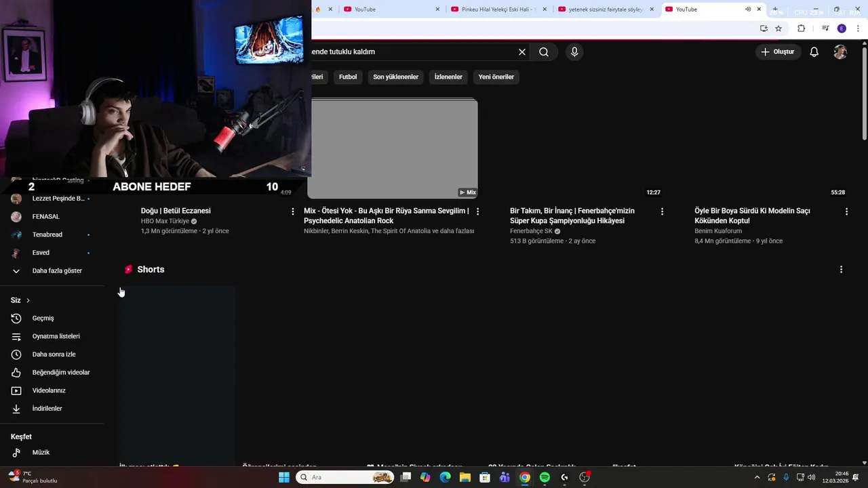The width and height of the screenshot is (868, 488).
Task: Open the weather widget showing 7°C
Action: coord(33,477)
